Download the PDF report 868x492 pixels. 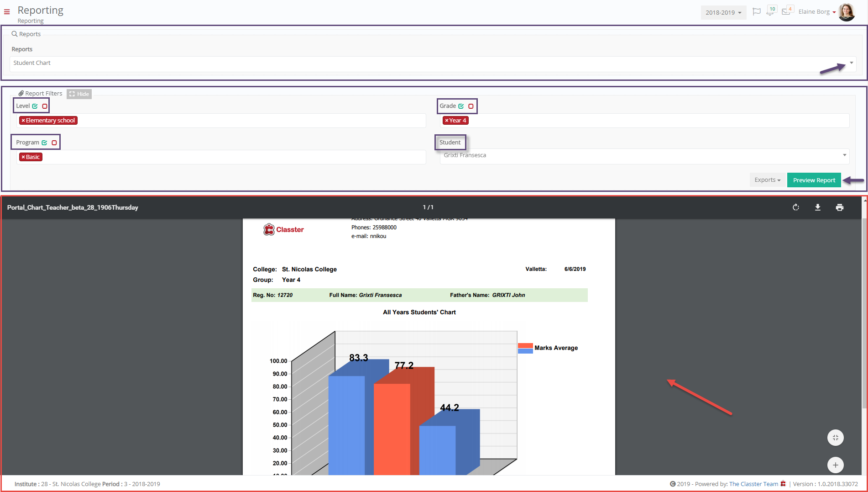818,207
